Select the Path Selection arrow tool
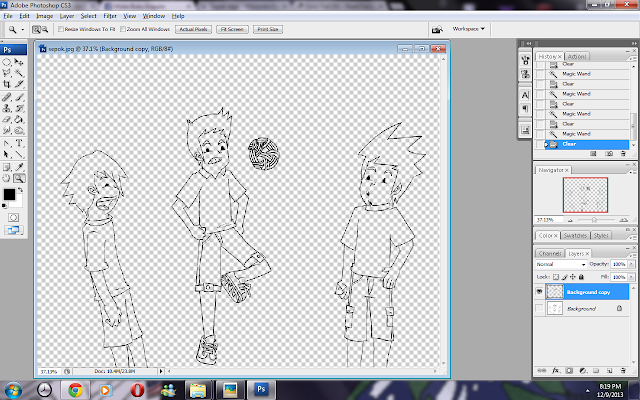 7,154
